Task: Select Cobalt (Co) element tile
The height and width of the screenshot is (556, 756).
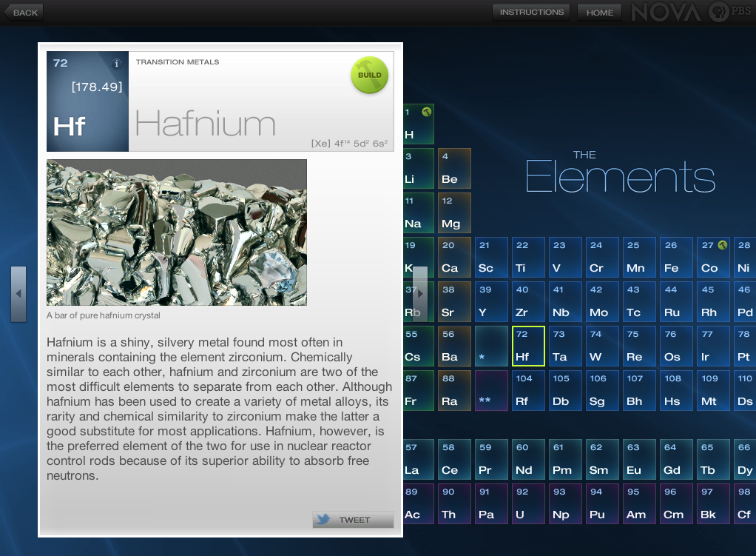Action: (x=714, y=257)
